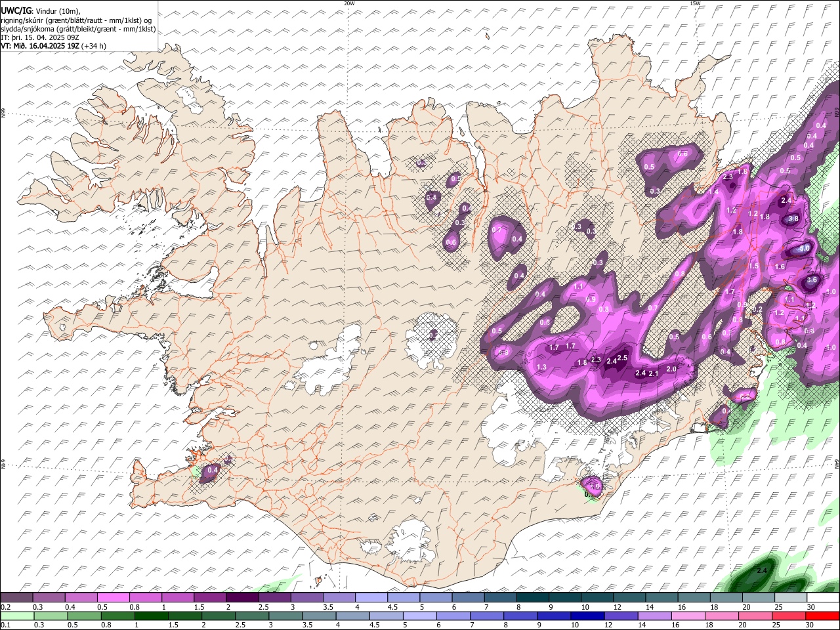Select top legend swatch between 25 and 30

(791, 598)
